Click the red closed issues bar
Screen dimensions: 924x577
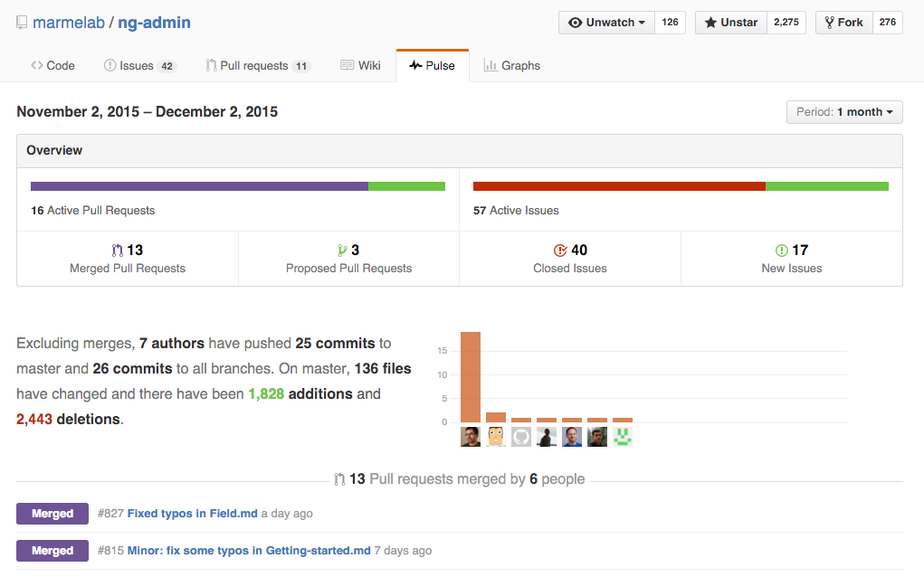pos(619,186)
